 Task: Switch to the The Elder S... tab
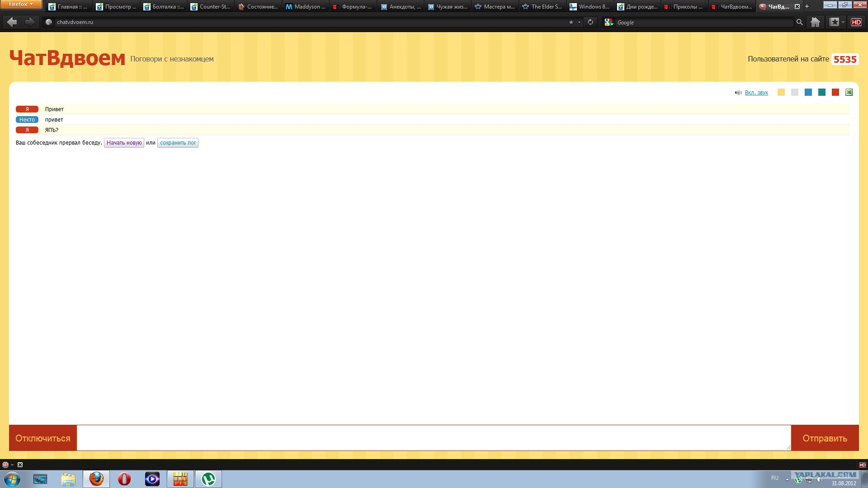pyautogui.click(x=542, y=7)
